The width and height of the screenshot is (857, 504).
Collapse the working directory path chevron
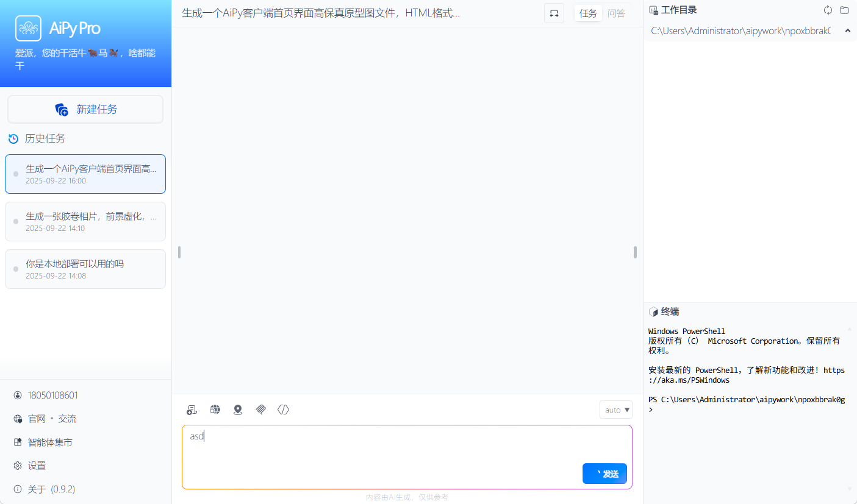coord(847,30)
